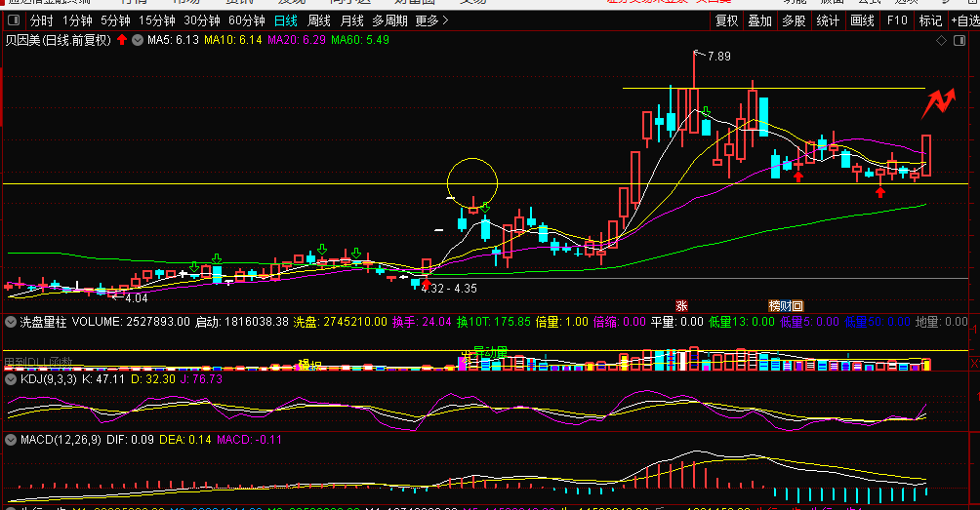Viewport: 980px width, 510px height.
Task: Click the diamond icon at chart top right
Action: [941, 41]
